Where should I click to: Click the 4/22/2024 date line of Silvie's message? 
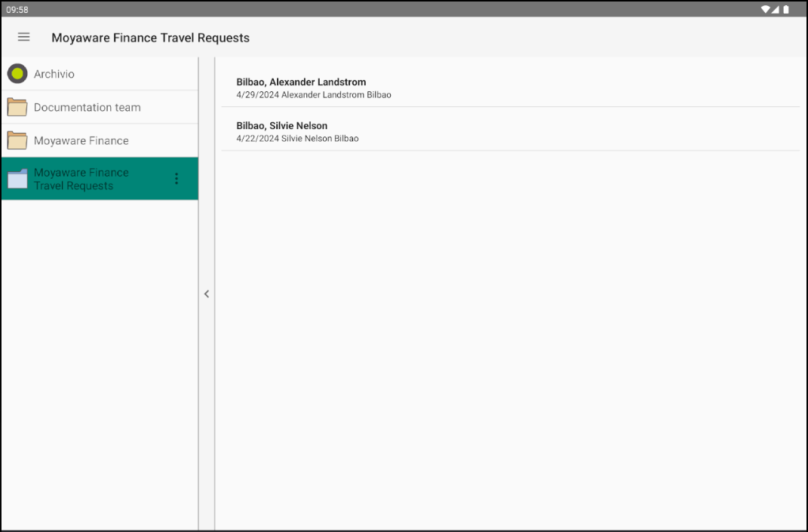[296, 138]
